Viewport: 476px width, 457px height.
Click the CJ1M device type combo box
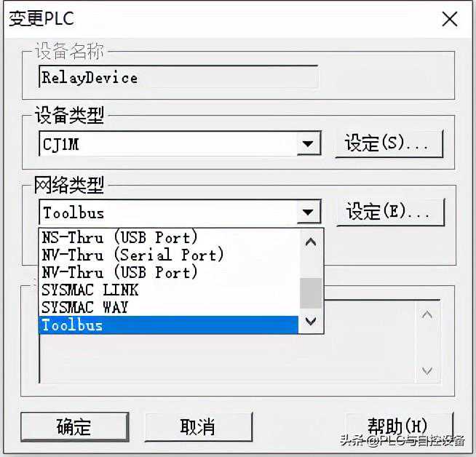coord(167,144)
